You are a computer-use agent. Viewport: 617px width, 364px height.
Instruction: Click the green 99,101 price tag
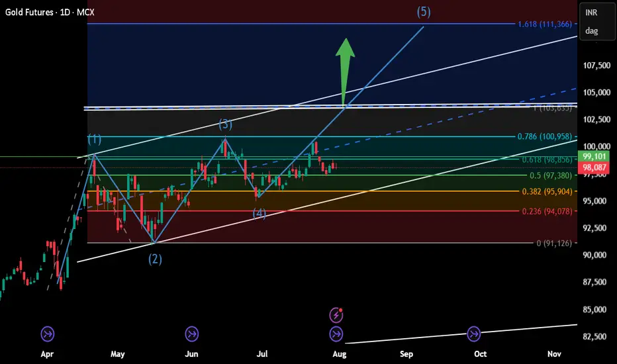point(594,156)
